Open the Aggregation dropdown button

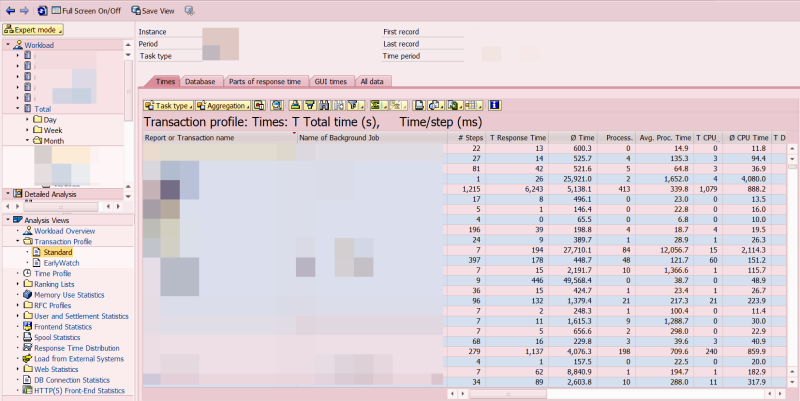coord(223,106)
